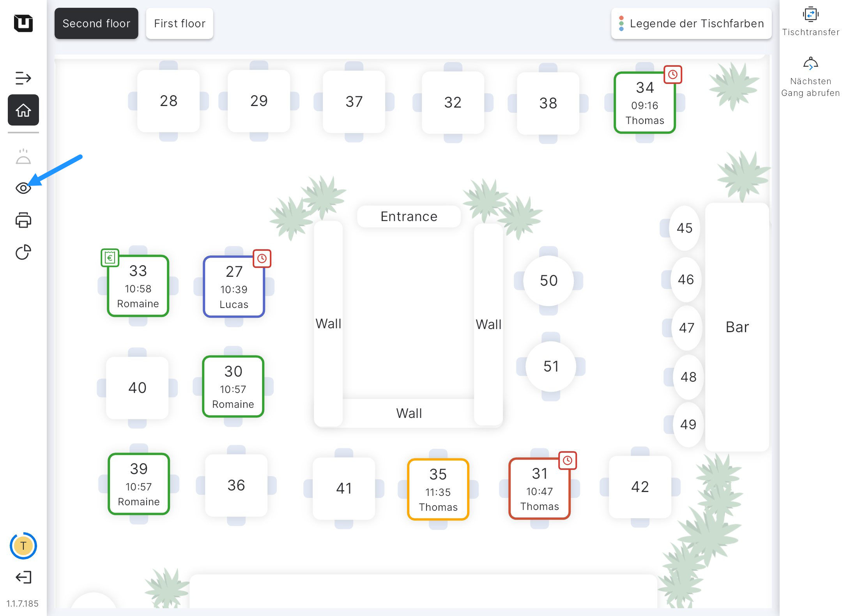Image resolution: width=842 pixels, height=616 pixels.
Task: Expand the sidebar navigation menu
Action: coord(23,78)
